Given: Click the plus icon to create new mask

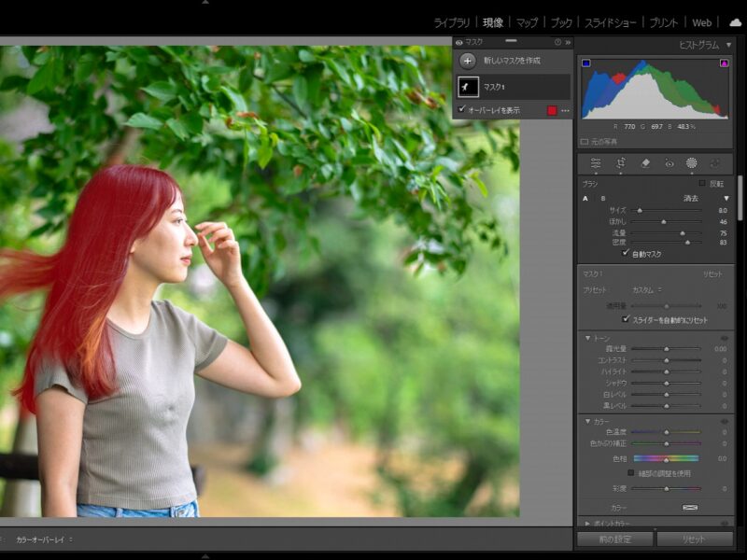Looking at the screenshot, I should click(468, 61).
